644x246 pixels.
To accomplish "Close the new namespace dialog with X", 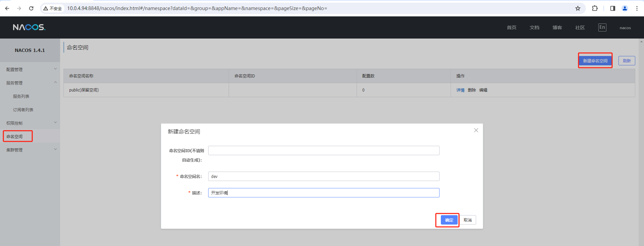I will (x=476, y=130).
